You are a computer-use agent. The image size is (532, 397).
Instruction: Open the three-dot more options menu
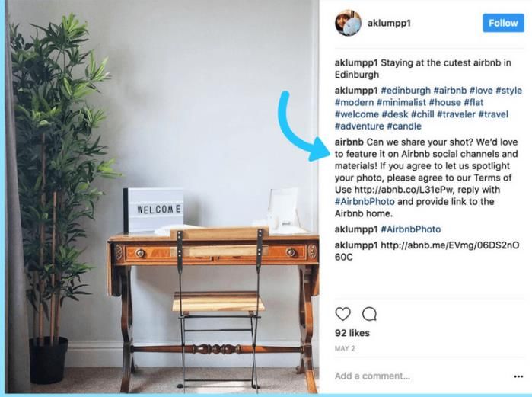[518, 376]
